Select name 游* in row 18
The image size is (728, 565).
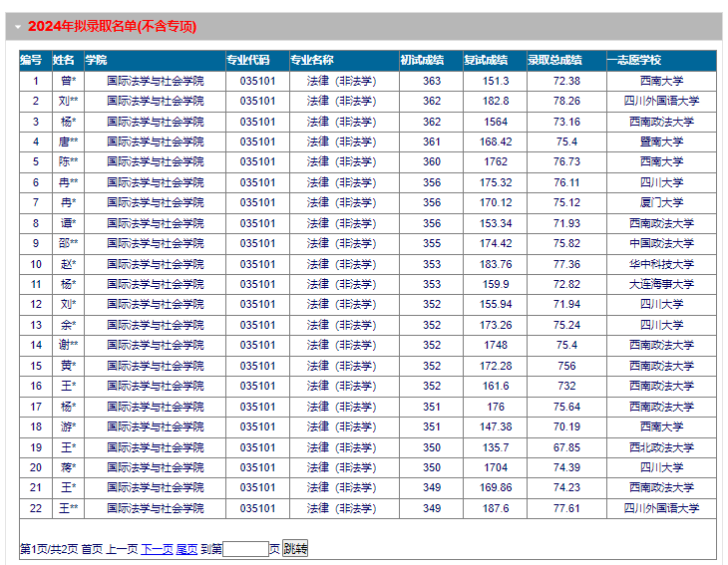[x=68, y=426]
